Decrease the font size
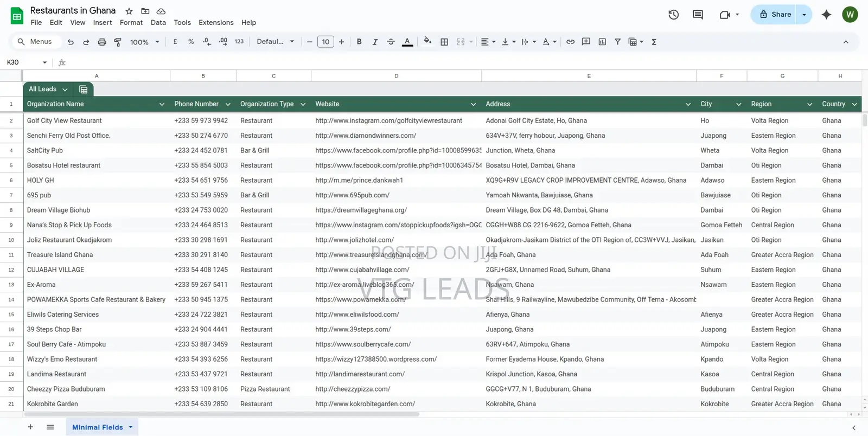This screenshot has height=436, width=868. pos(310,42)
